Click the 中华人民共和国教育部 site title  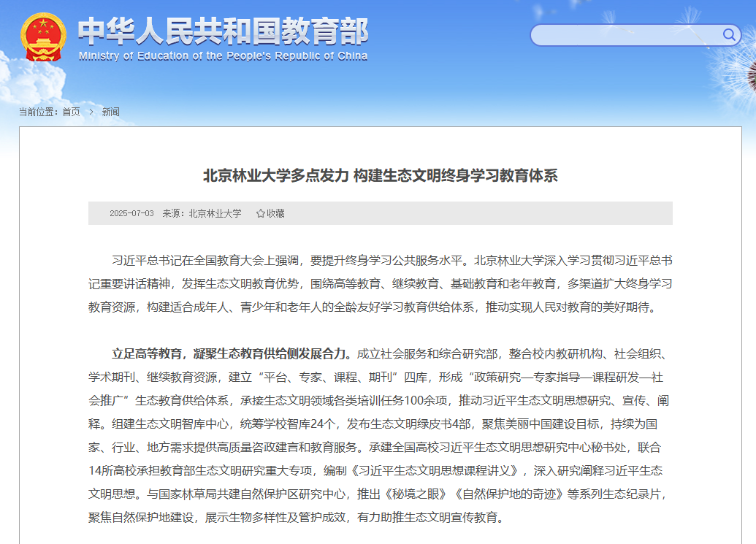tap(223, 31)
